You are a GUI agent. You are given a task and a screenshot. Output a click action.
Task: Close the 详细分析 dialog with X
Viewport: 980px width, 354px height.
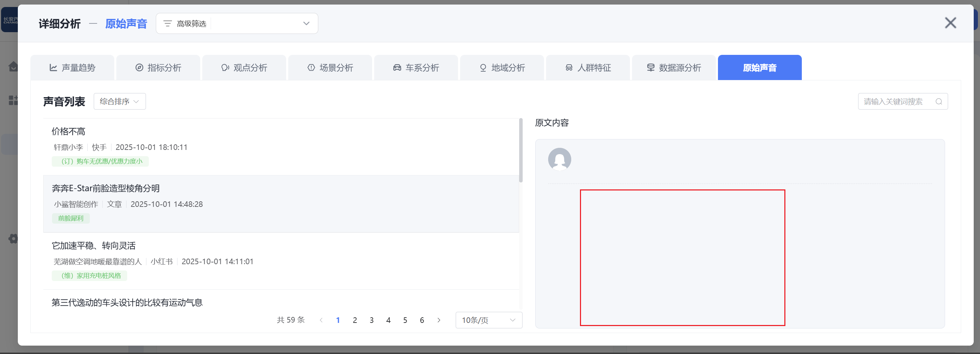[950, 23]
